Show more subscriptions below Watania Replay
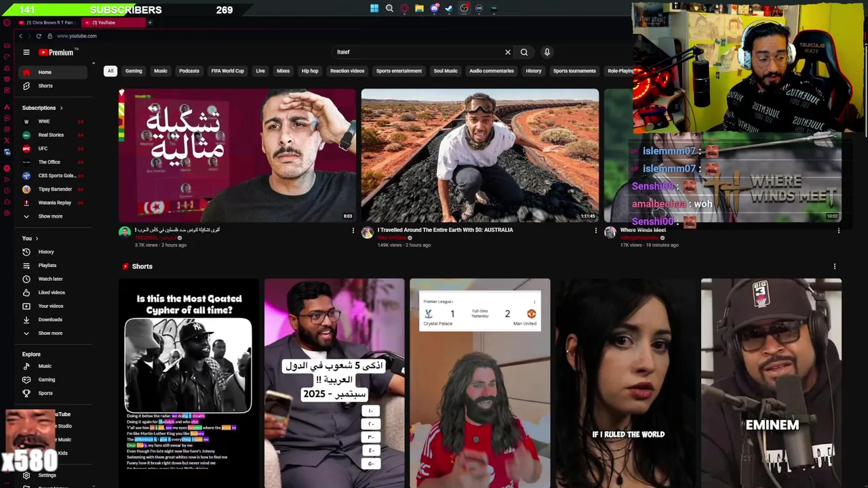 [x=54, y=216]
